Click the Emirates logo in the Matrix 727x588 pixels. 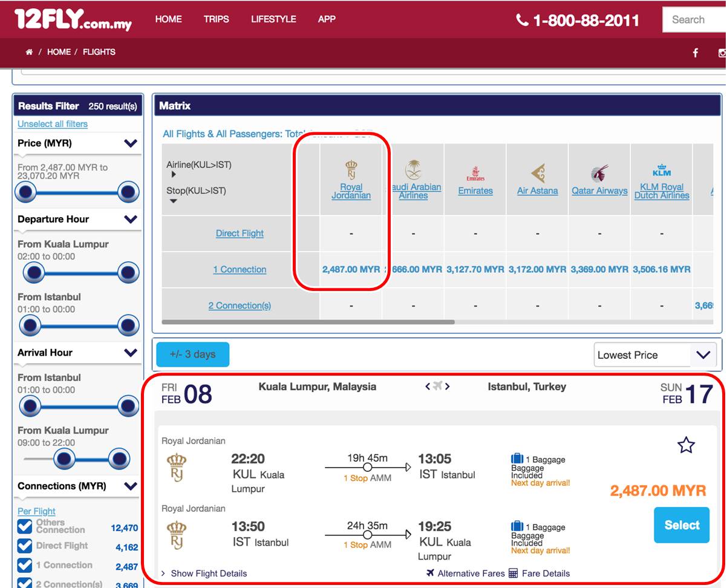point(475,174)
